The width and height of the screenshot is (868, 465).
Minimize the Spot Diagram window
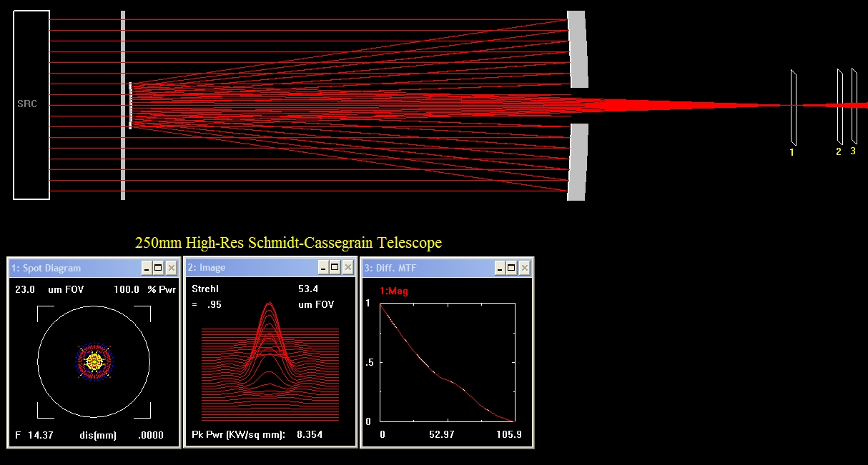(147, 268)
